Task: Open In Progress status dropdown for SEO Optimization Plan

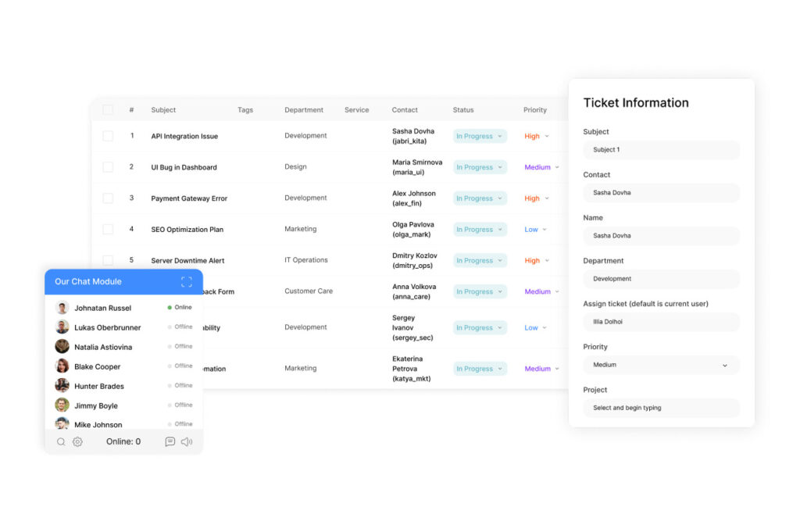Action: [x=480, y=230]
